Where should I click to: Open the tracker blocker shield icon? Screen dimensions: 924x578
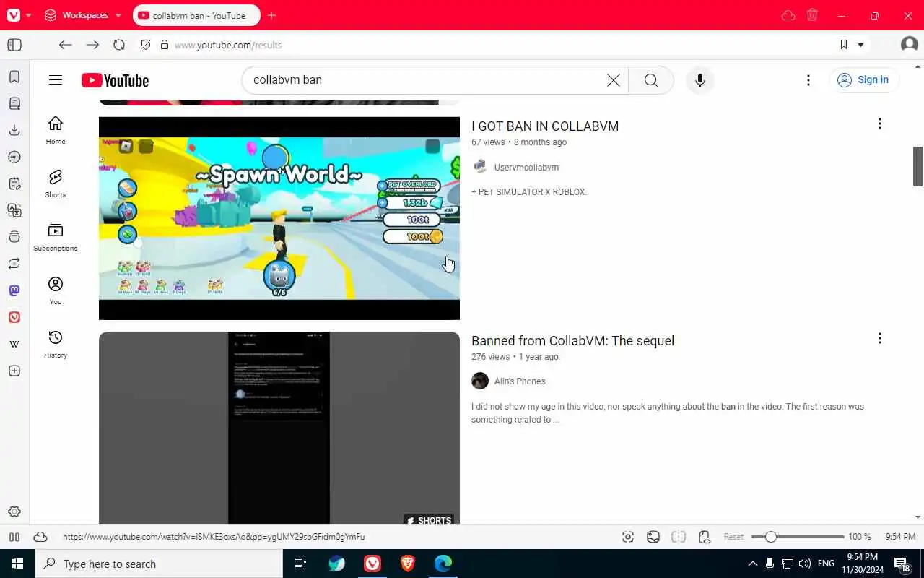pos(146,45)
